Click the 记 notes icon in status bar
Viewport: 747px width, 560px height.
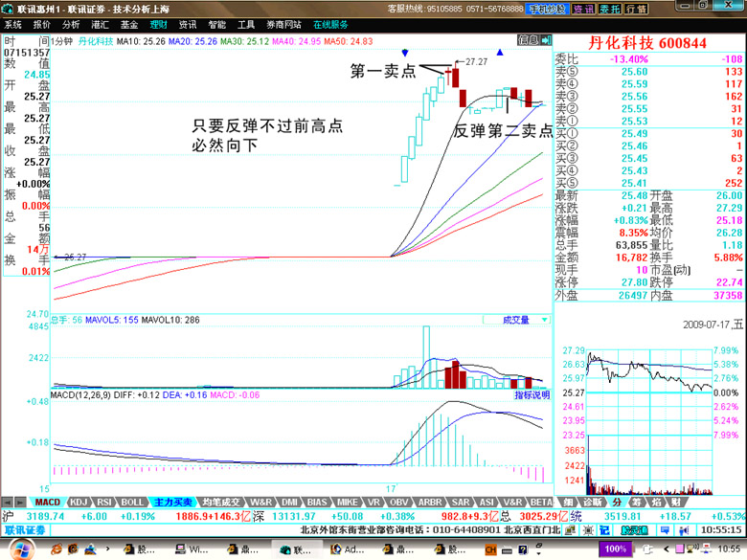tap(604, 530)
